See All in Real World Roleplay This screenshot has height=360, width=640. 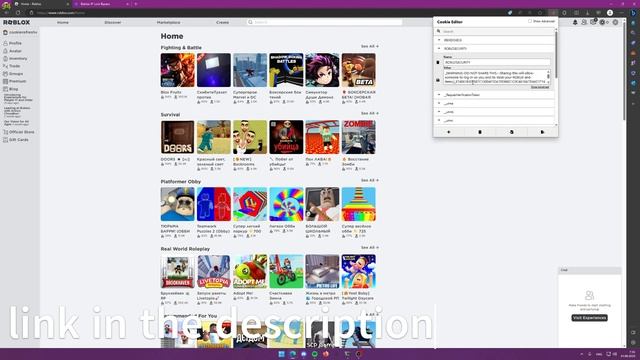point(369,248)
